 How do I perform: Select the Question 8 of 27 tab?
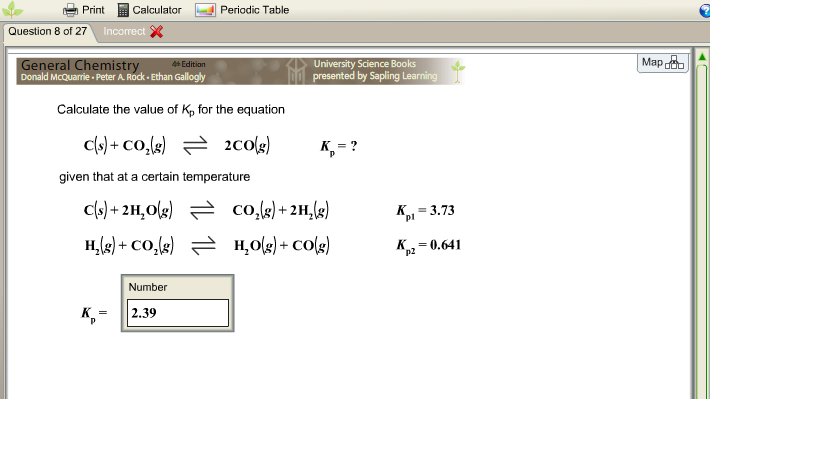[48, 31]
